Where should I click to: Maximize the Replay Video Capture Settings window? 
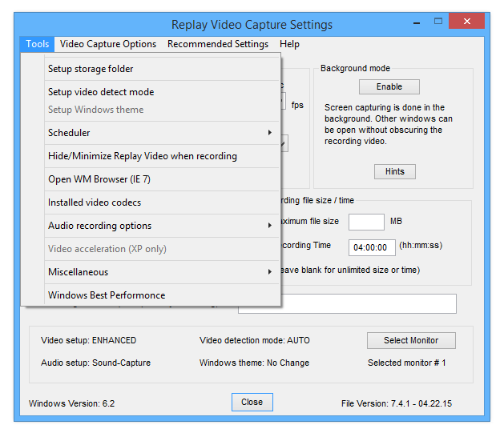tap(437, 22)
